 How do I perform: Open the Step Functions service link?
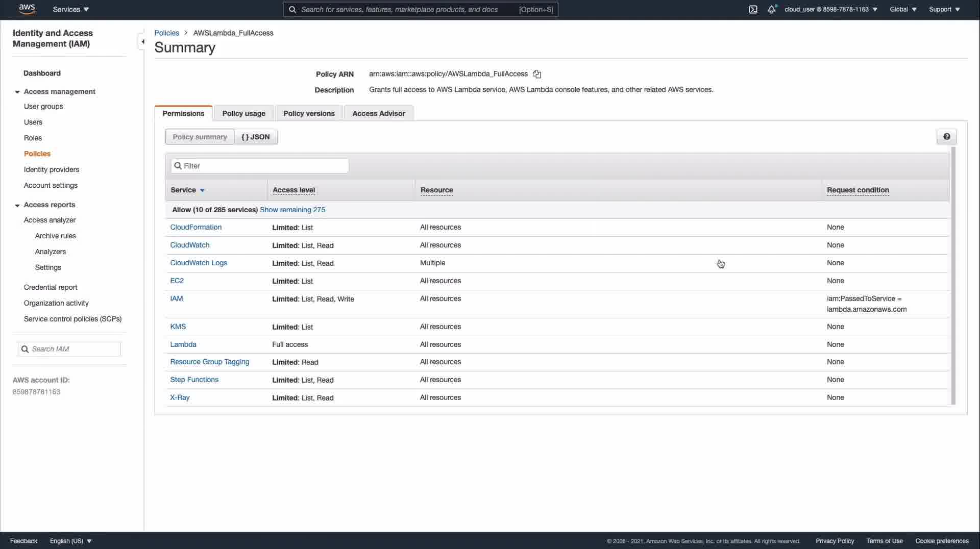coord(194,380)
